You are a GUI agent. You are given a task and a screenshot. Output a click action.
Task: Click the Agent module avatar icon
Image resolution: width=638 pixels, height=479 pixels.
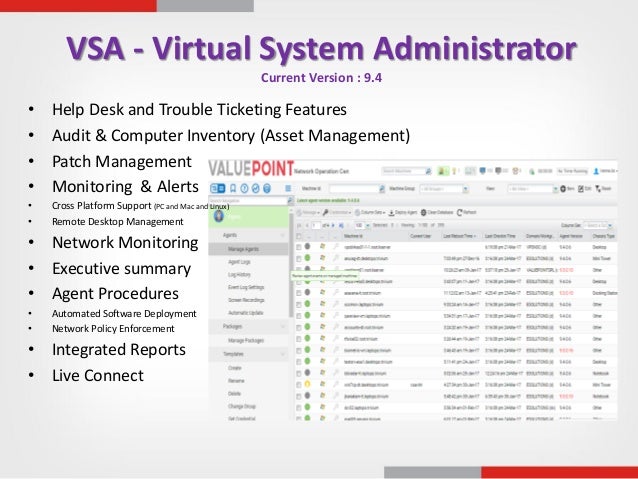click(218, 216)
